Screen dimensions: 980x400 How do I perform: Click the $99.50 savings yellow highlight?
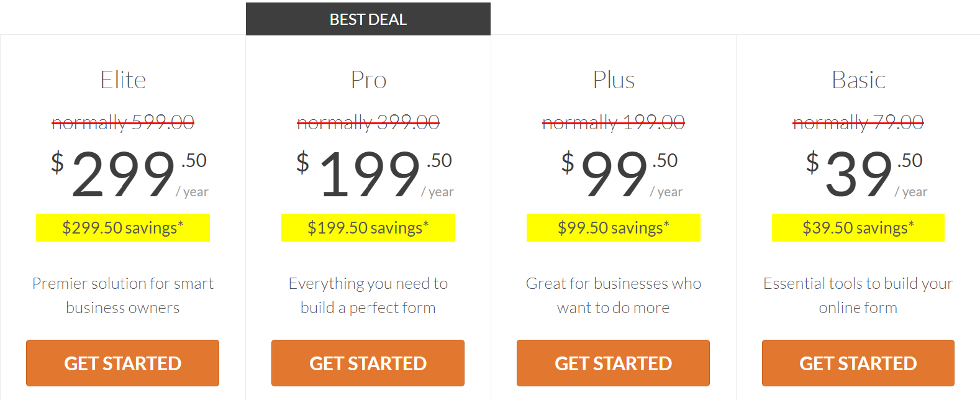tap(614, 227)
